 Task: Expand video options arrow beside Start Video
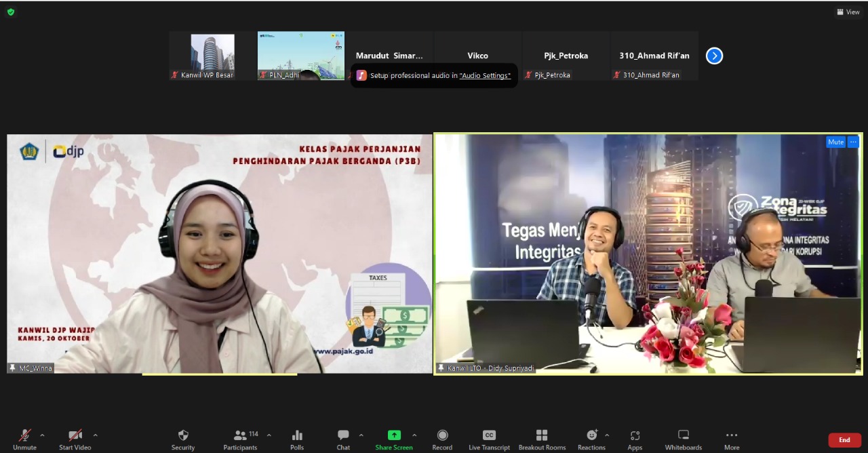pyautogui.click(x=95, y=435)
